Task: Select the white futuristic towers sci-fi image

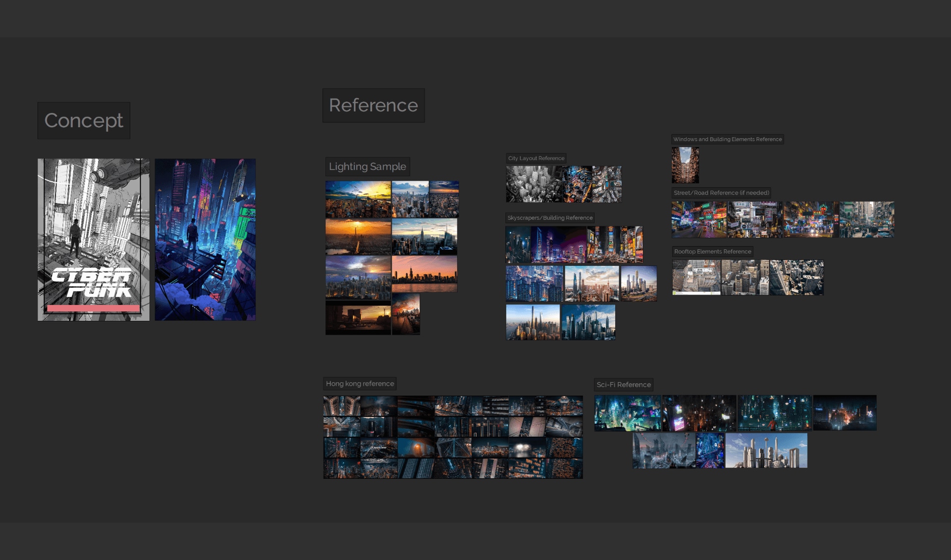Action: 766,451
